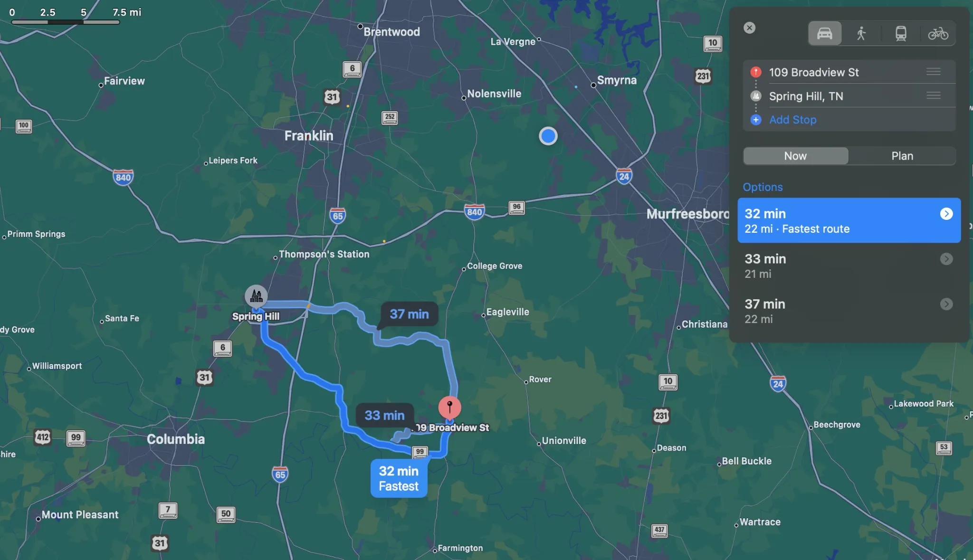Screen dimensions: 973x560
Task: Click the Add Stop link
Action: (x=793, y=120)
